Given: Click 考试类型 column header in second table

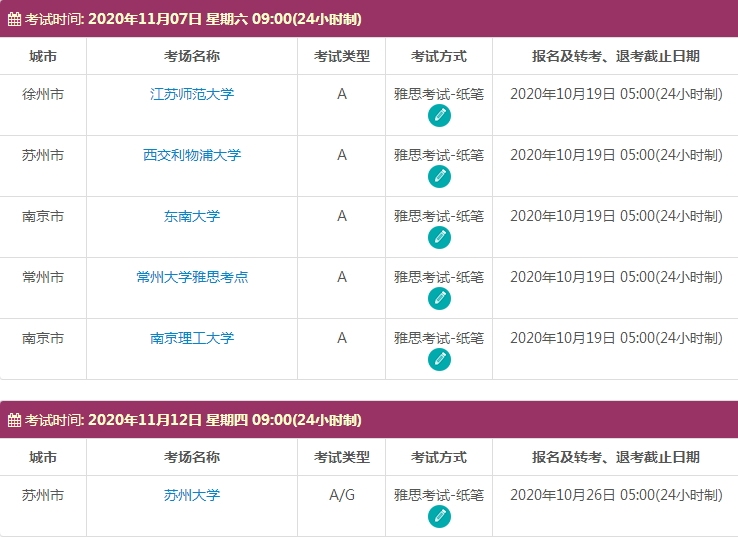Looking at the screenshot, I should (342, 457).
